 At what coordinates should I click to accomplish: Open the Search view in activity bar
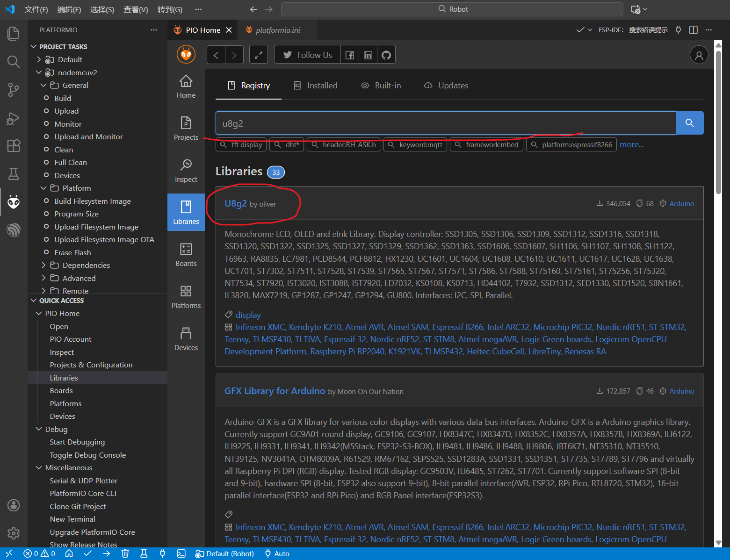(x=14, y=62)
